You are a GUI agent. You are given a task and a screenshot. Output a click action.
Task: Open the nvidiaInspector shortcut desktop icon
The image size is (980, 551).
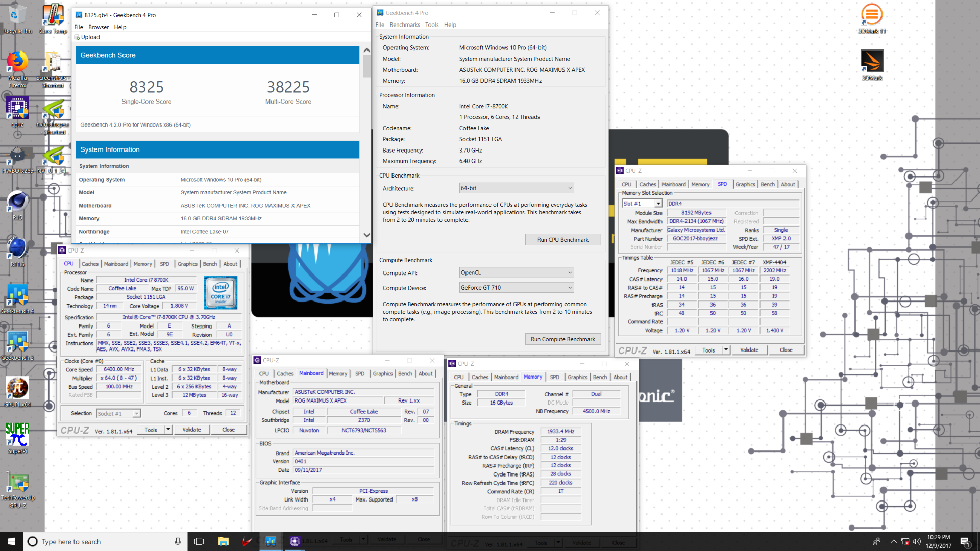[x=53, y=116]
